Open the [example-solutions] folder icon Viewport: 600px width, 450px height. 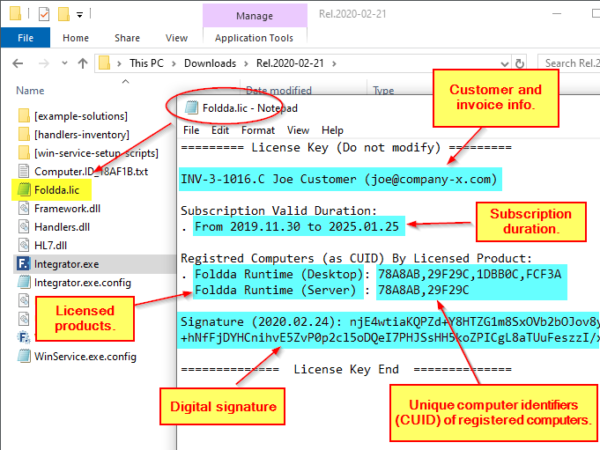pyautogui.click(x=23, y=112)
